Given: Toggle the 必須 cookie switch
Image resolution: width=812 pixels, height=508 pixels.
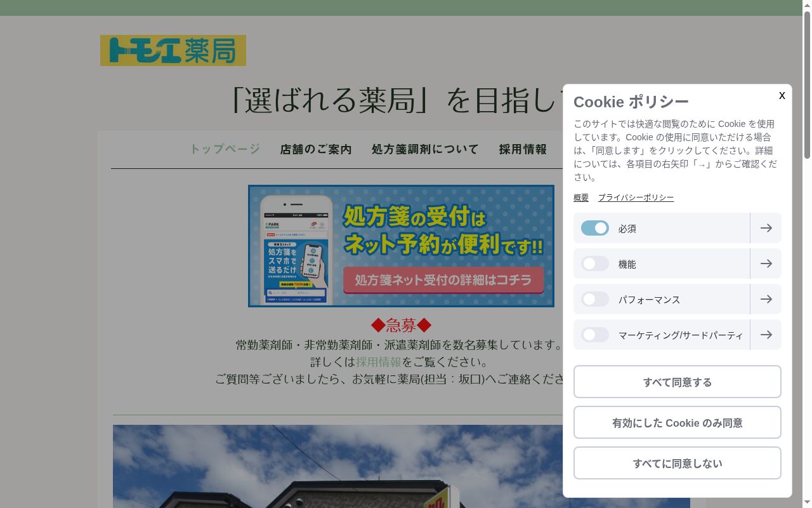Looking at the screenshot, I should (595, 228).
